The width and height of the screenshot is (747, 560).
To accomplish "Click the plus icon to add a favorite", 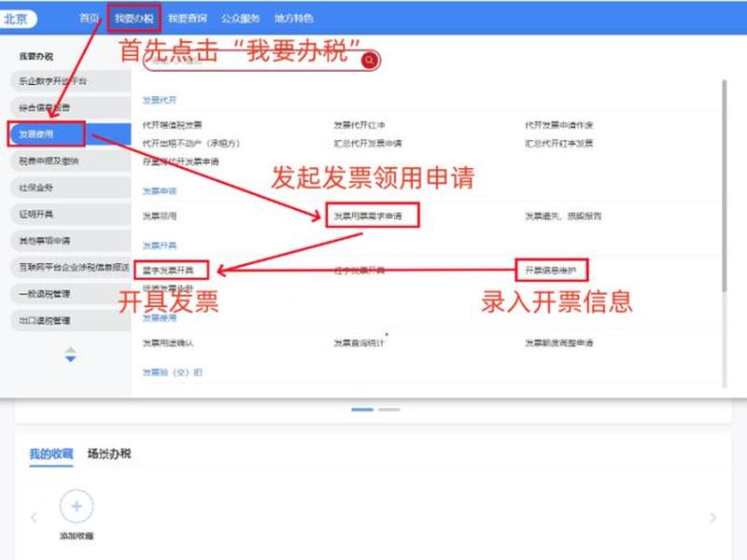I will pyautogui.click(x=77, y=506).
